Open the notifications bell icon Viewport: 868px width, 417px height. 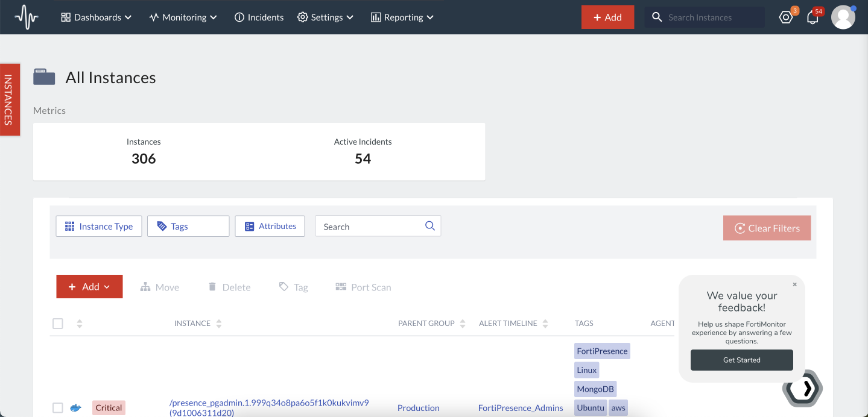813,17
